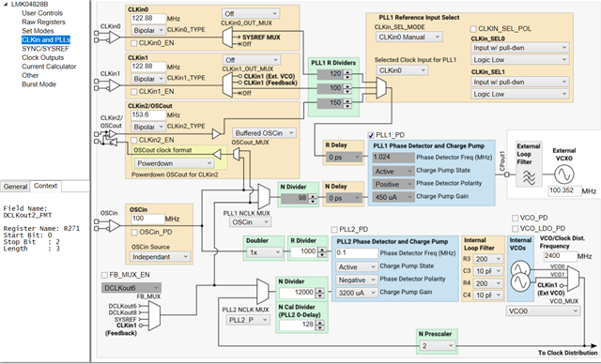
Task: Click the VCO_MUX multiplexer symbol
Action: [573, 279]
